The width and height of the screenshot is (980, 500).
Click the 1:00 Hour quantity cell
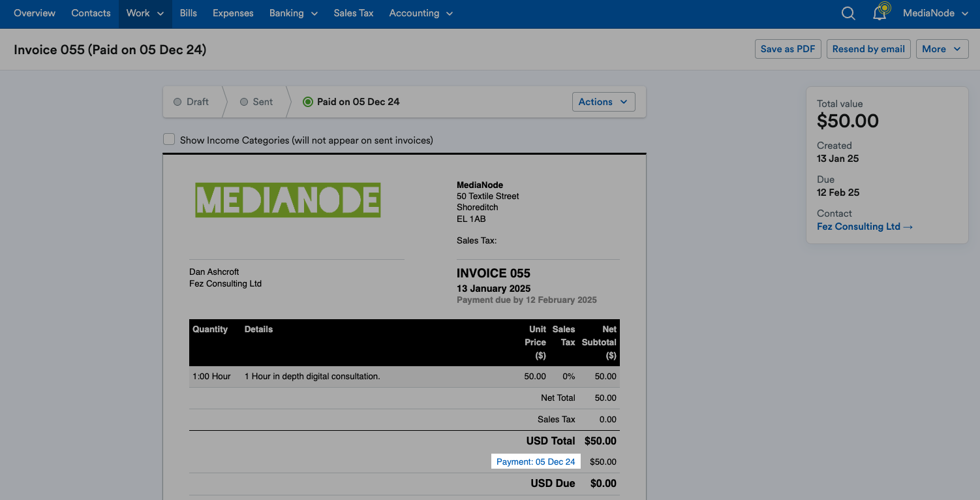(x=211, y=377)
